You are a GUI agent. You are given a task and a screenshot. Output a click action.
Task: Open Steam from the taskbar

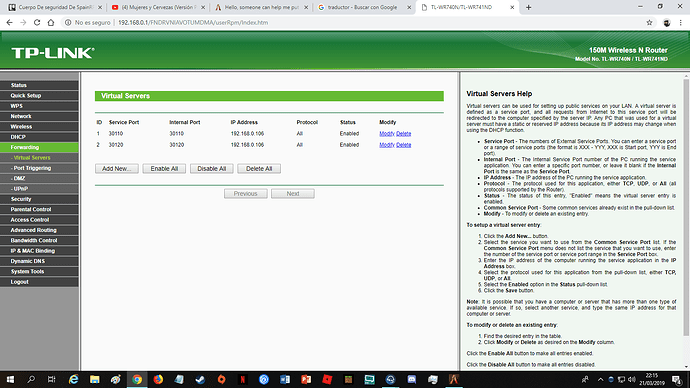click(200, 379)
